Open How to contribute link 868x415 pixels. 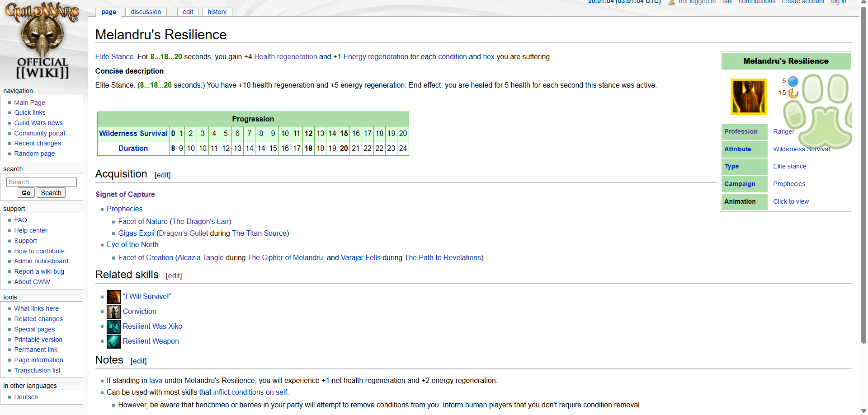click(39, 251)
